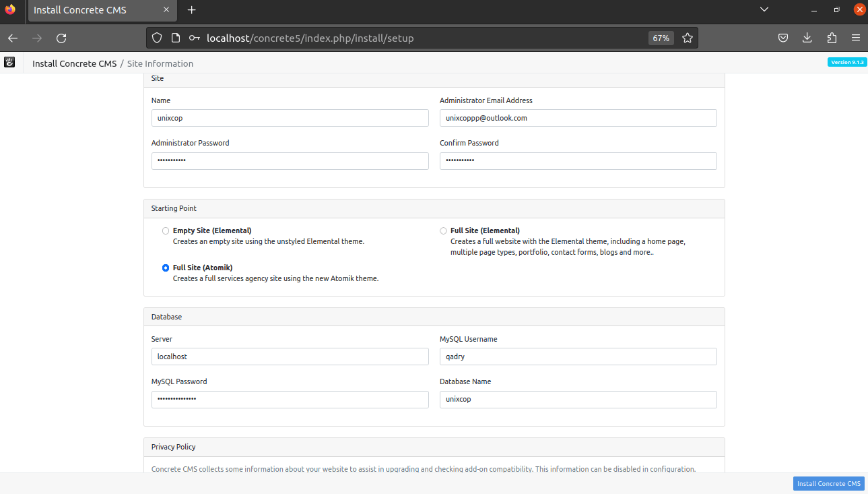
Task: Click the Full Site (Atomik) label text
Action: click(203, 268)
